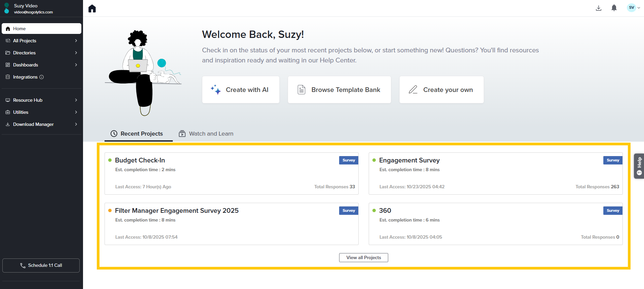Click the Create with AI sparkle icon

pyautogui.click(x=215, y=90)
